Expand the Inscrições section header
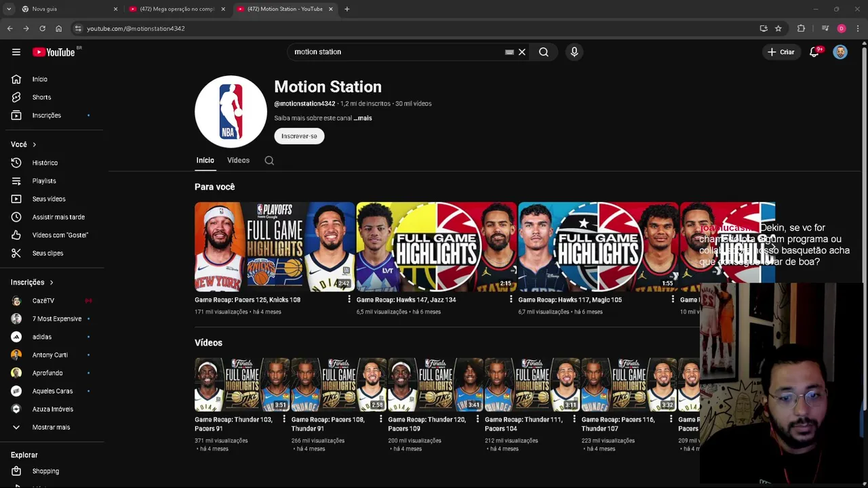This screenshot has height=488, width=868. tap(32, 283)
